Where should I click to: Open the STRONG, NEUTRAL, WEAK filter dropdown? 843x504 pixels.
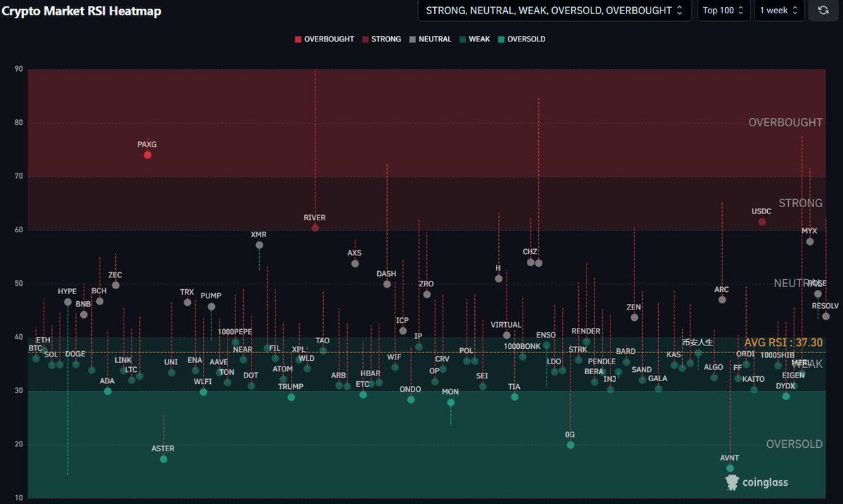pos(554,11)
